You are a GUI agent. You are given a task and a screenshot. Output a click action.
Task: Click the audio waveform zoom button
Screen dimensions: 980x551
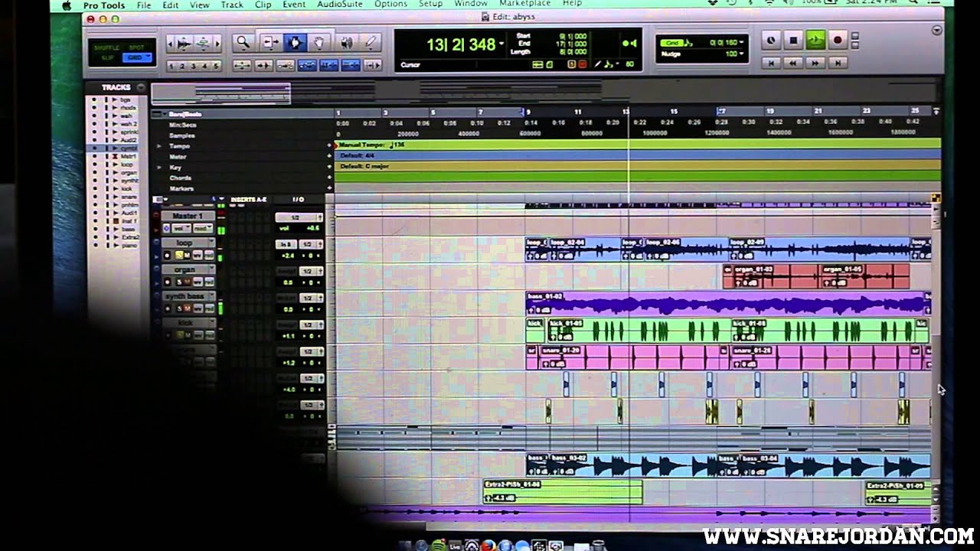[x=184, y=43]
